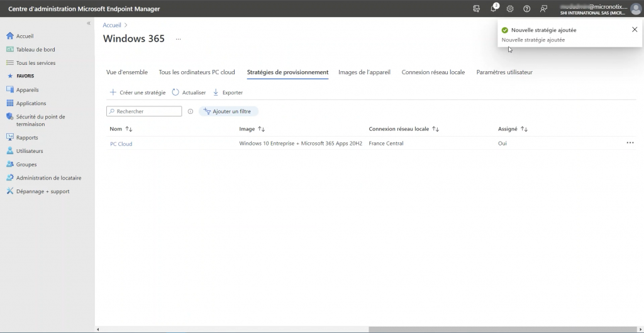Click the Accueil breadcrumb link
644x333 pixels.
coord(112,25)
